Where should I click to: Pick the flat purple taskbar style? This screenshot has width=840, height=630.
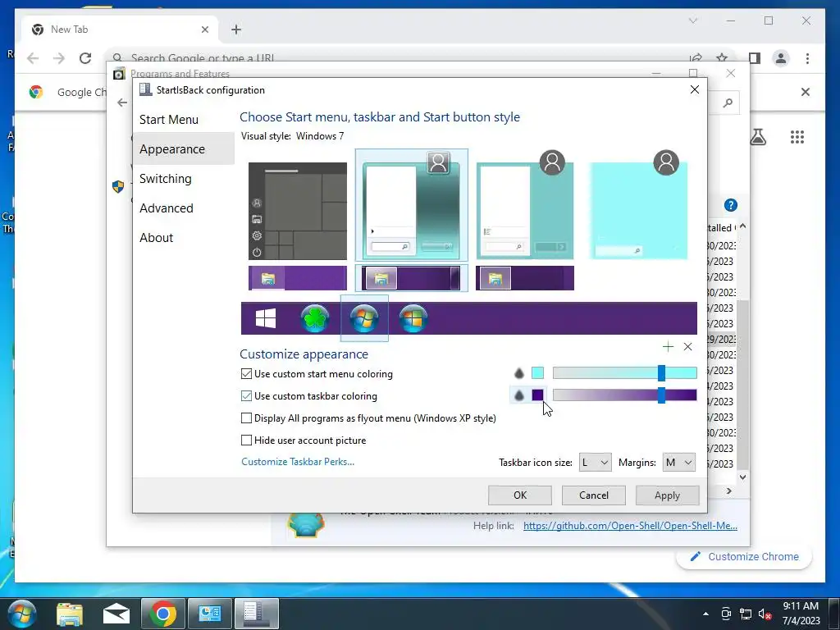coord(297,278)
